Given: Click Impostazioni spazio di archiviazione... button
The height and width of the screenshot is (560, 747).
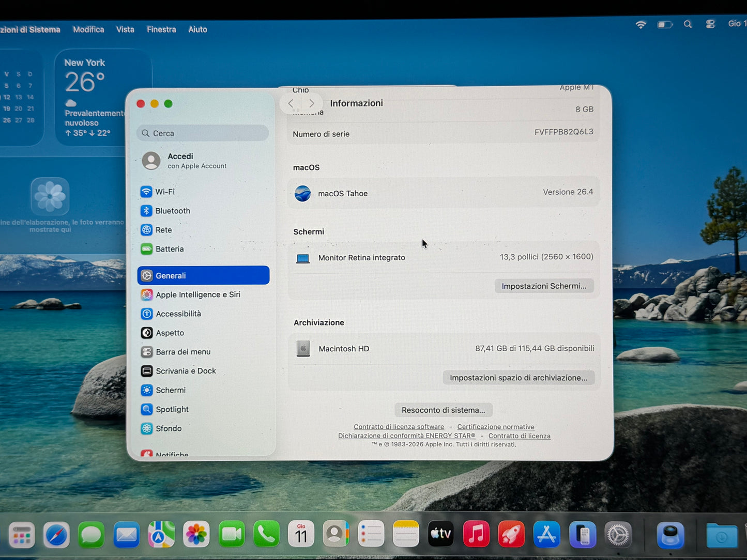Looking at the screenshot, I should [x=519, y=378].
